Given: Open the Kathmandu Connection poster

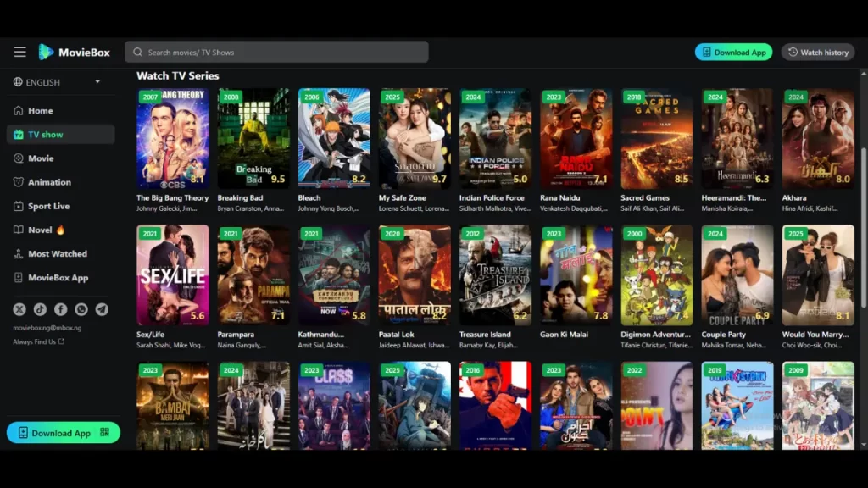Looking at the screenshot, I should (334, 275).
